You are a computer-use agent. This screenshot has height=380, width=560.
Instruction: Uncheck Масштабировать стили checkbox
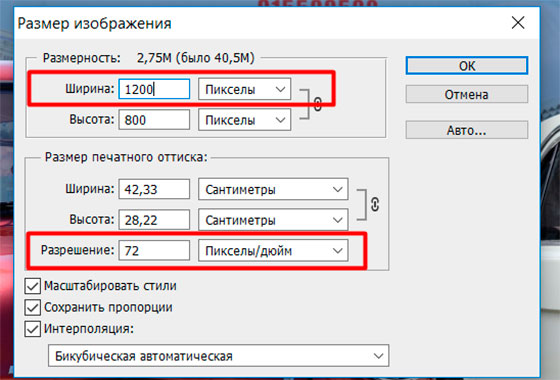[32, 286]
